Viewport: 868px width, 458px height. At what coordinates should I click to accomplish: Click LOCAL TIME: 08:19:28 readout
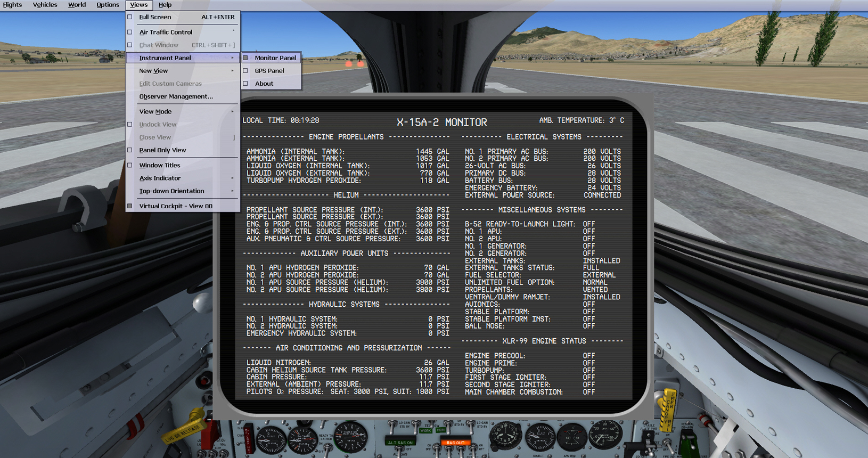[281, 120]
